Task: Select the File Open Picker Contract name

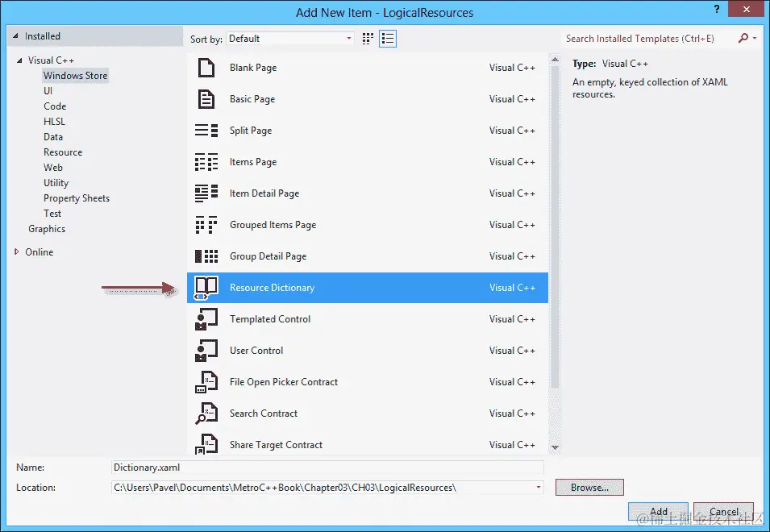Action: 284,382
